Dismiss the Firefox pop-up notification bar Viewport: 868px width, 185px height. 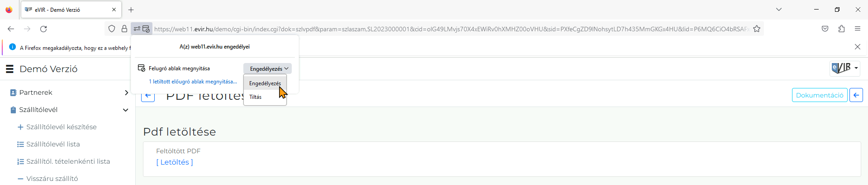tap(858, 47)
